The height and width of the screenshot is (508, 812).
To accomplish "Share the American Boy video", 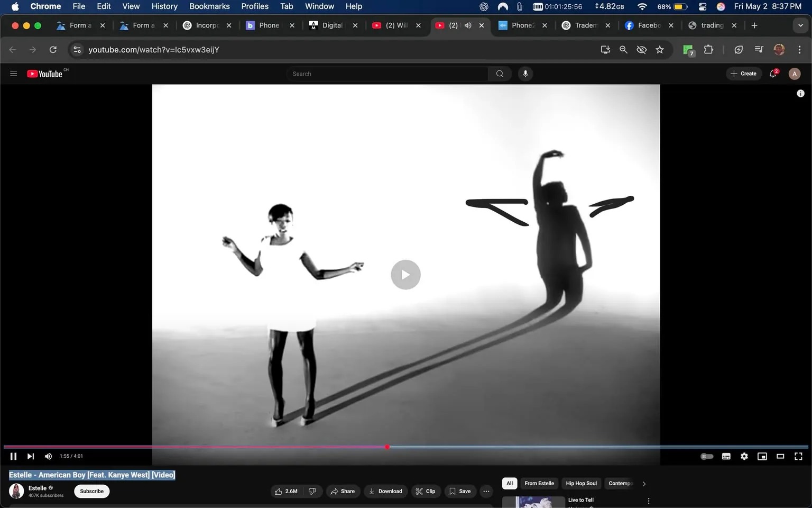I will [343, 491].
